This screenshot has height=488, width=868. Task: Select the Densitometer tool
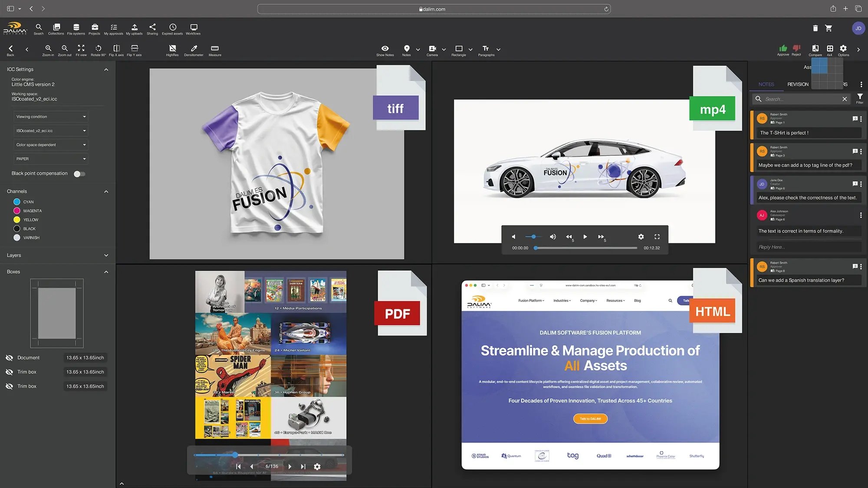click(194, 50)
